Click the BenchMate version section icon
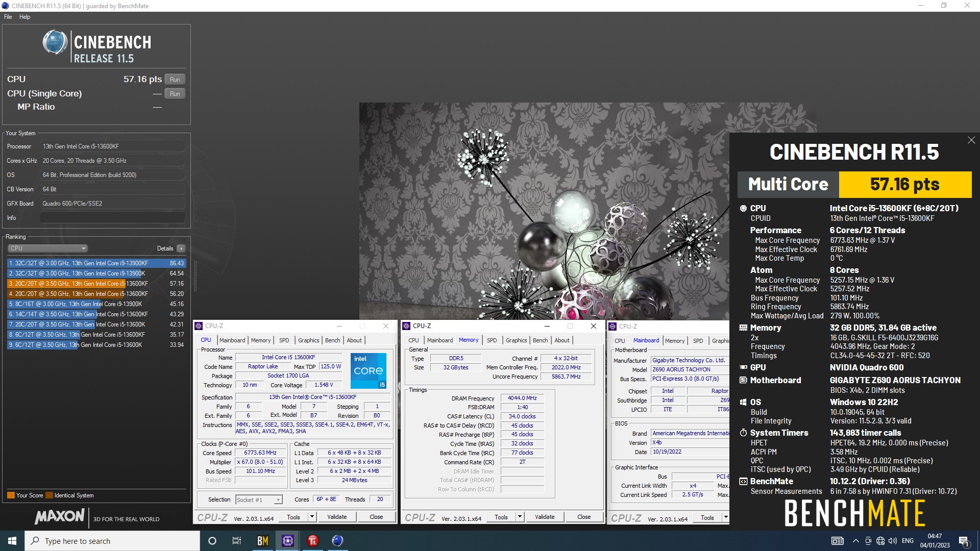Viewport: 980px width, 551px height. [743, 481]
